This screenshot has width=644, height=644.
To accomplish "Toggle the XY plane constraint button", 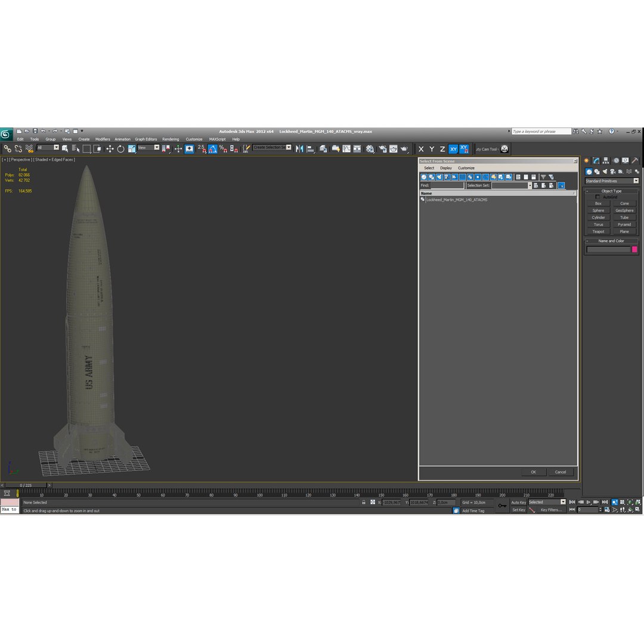I will (x=453, y=149).
